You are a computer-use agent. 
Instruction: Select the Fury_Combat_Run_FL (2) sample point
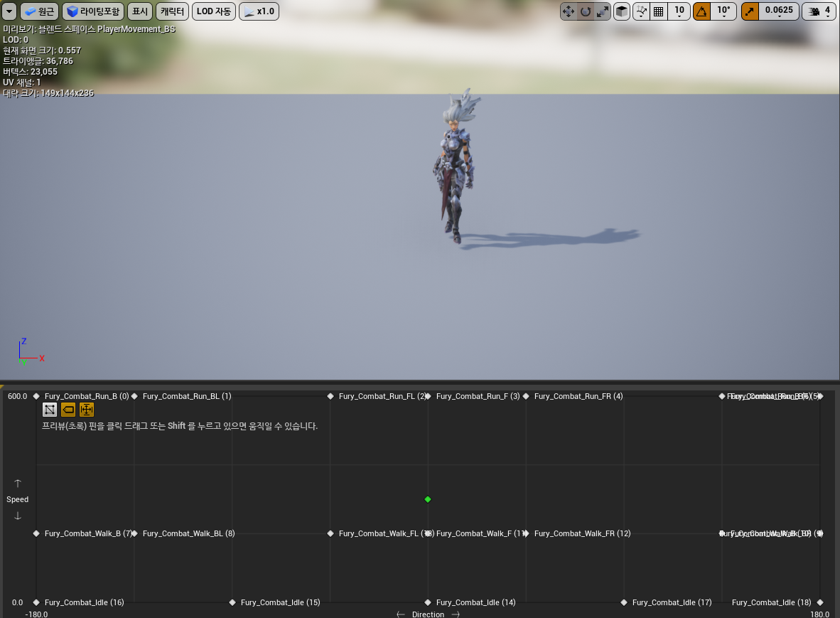click(330, 396)
